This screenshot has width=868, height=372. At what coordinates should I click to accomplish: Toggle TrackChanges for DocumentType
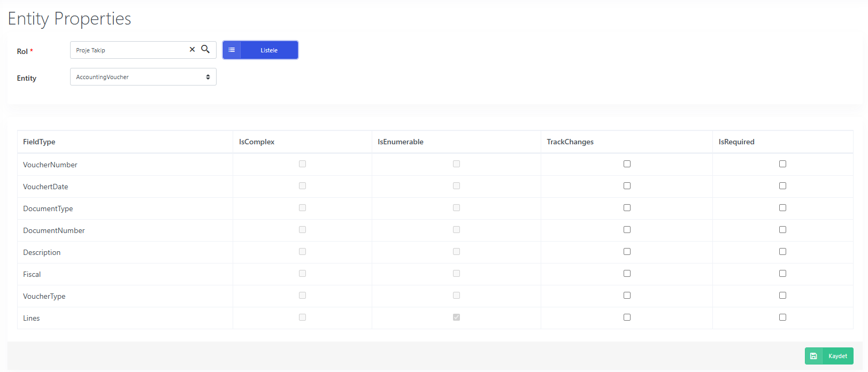tap(627, 208)
